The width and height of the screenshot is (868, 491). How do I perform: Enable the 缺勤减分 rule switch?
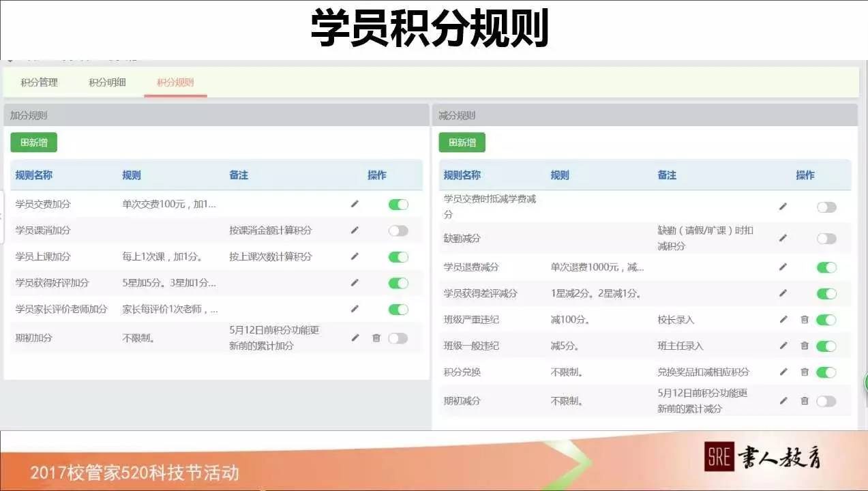(826, 238)
